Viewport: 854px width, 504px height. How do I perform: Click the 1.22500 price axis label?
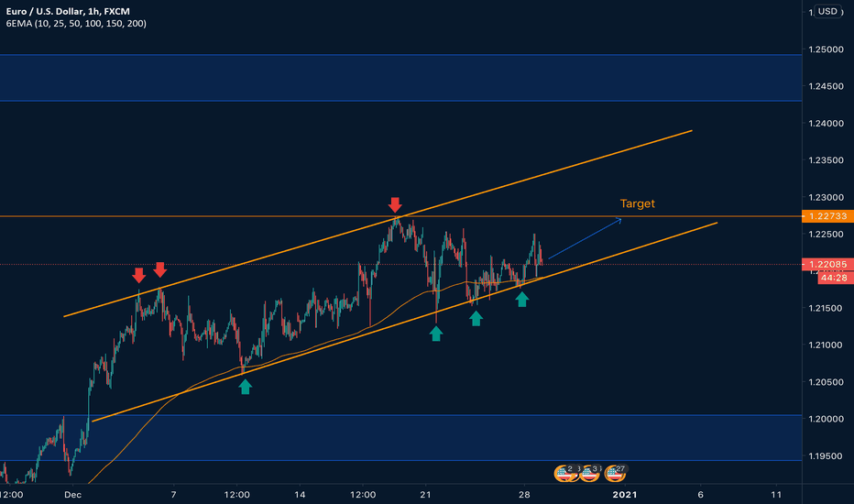(x=826, y=235)
